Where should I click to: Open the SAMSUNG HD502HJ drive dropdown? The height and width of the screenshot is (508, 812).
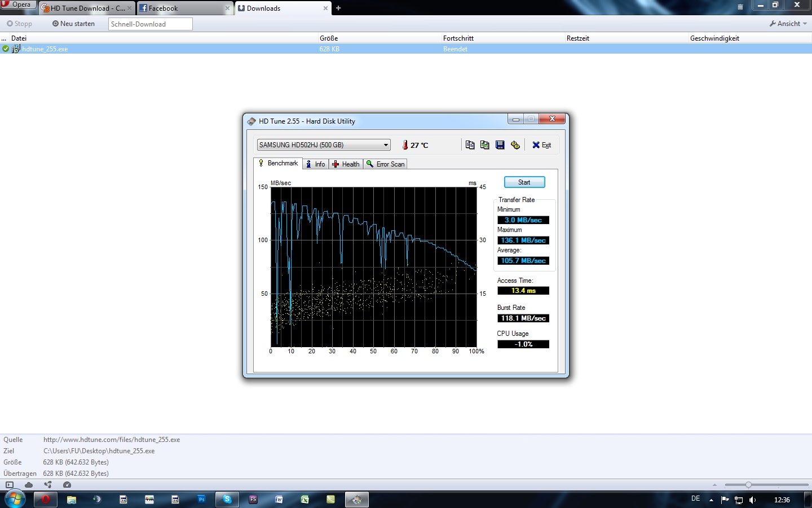(x=324, y=145)
